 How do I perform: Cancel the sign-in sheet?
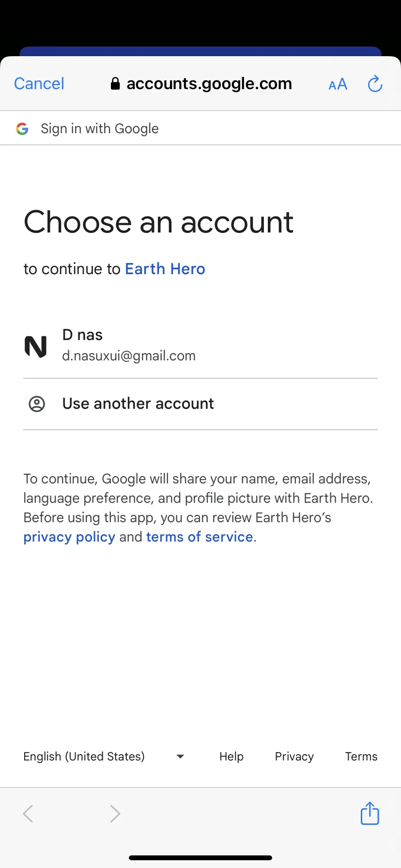pos(39,84)
